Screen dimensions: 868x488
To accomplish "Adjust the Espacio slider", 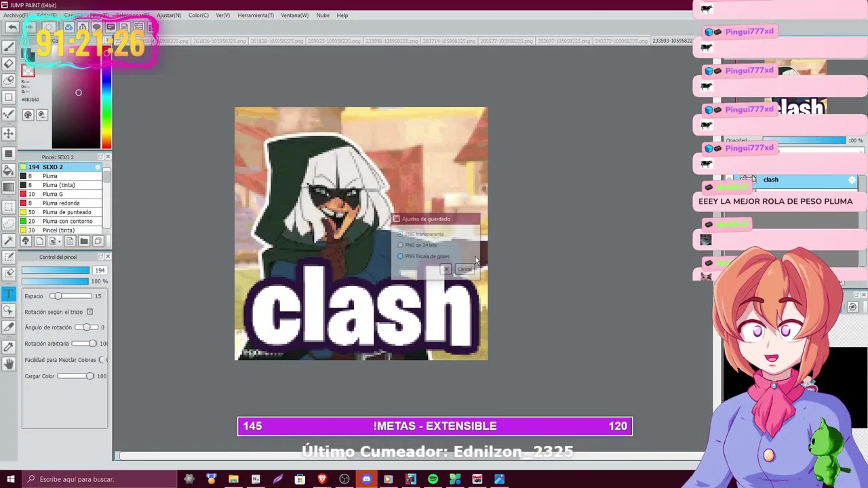I will click(70, 296).
